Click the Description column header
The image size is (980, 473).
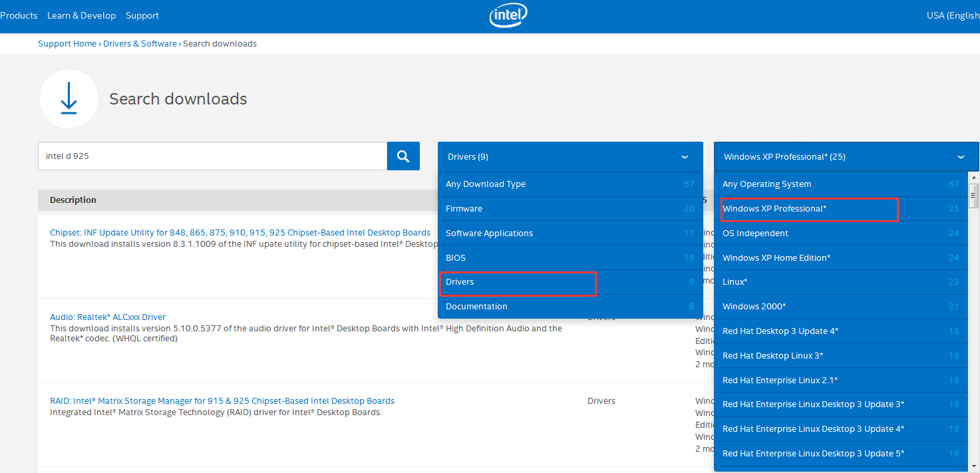(x=73, y=200)
